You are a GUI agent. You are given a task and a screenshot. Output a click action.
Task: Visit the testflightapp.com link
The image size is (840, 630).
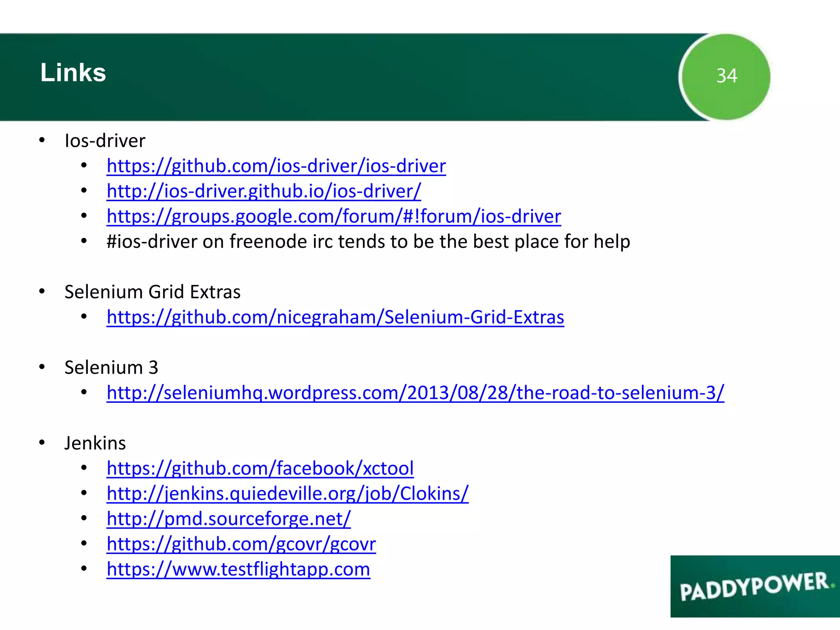point(238,569)
